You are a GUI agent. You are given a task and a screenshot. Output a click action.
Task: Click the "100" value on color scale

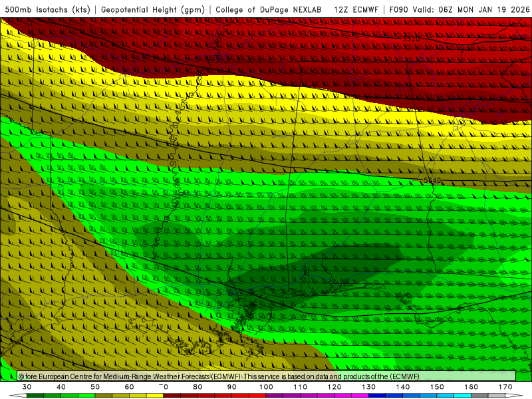point(267,387)
